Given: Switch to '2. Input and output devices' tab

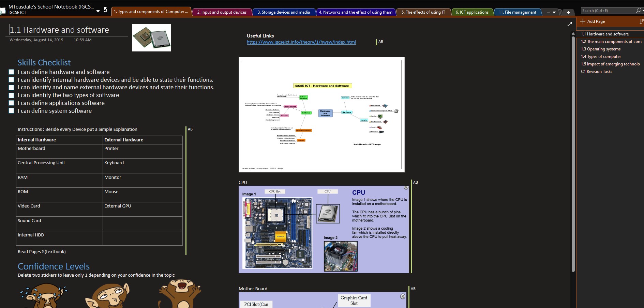Looking at the screenshot, I should 222,12.
